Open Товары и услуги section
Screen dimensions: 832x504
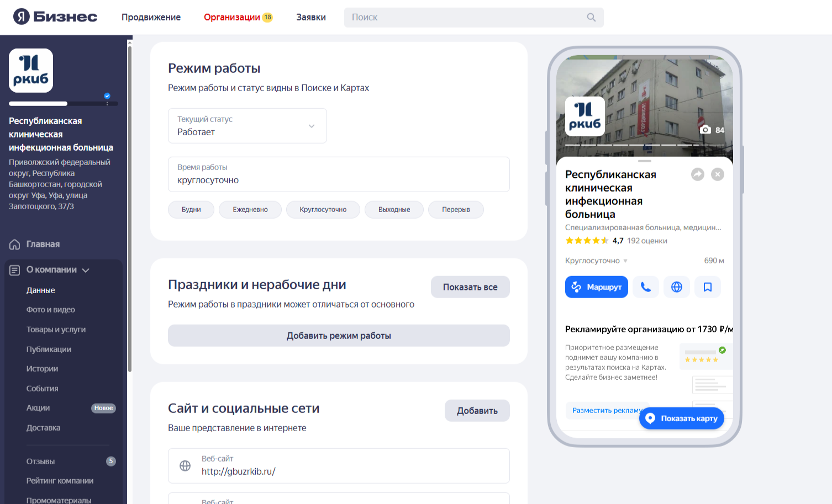[x=56, y=330]
